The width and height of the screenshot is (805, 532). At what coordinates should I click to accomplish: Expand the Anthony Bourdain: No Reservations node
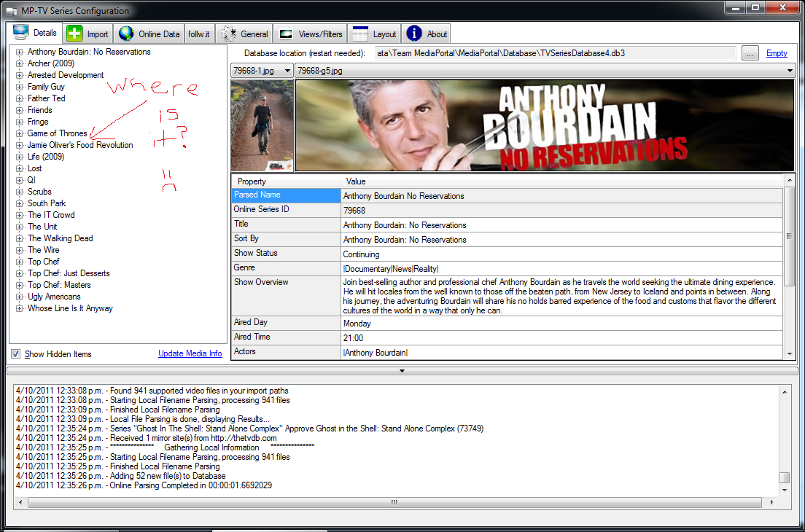pyautogui.click(x=19, y=52)
